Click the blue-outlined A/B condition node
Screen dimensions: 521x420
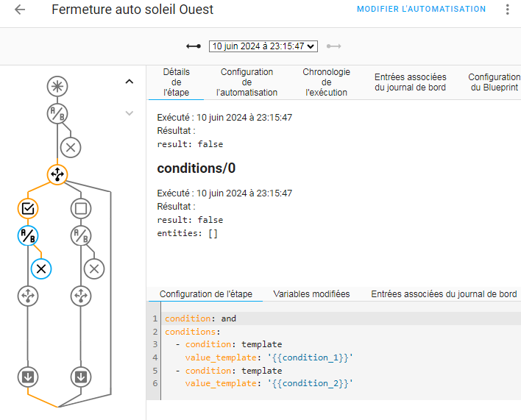[28, 235]
